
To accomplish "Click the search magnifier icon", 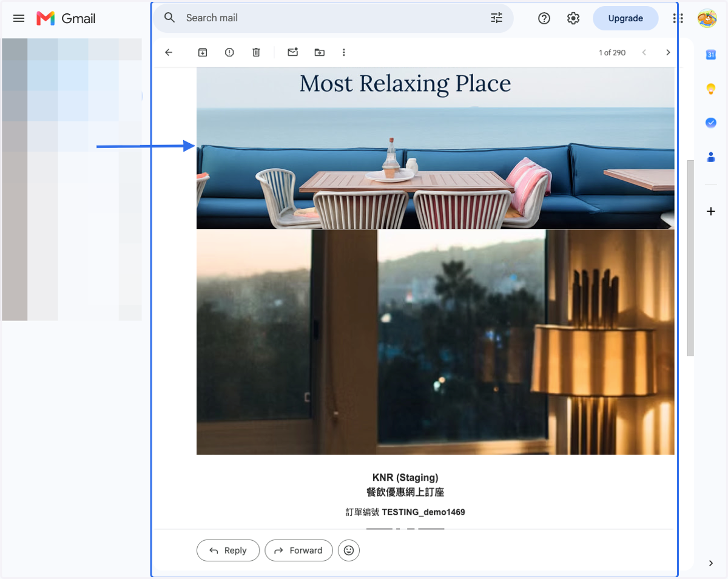I will click(170, 18).
